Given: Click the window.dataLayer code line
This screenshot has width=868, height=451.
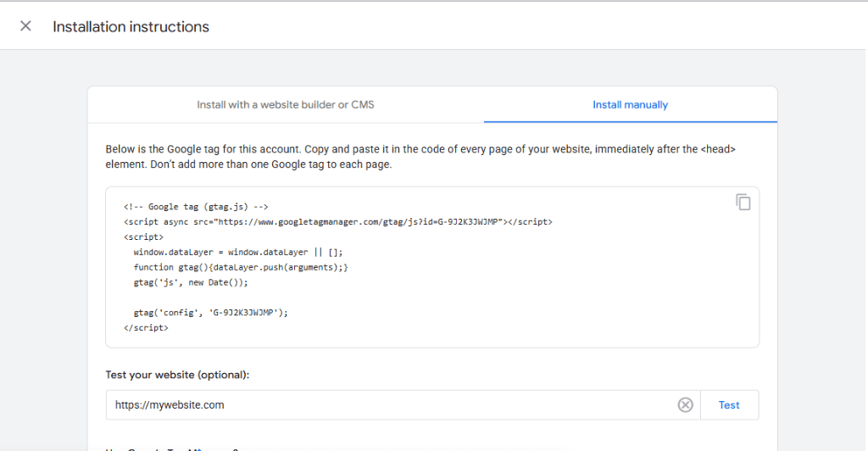Looking at the screenshot, I should (238, 253).
